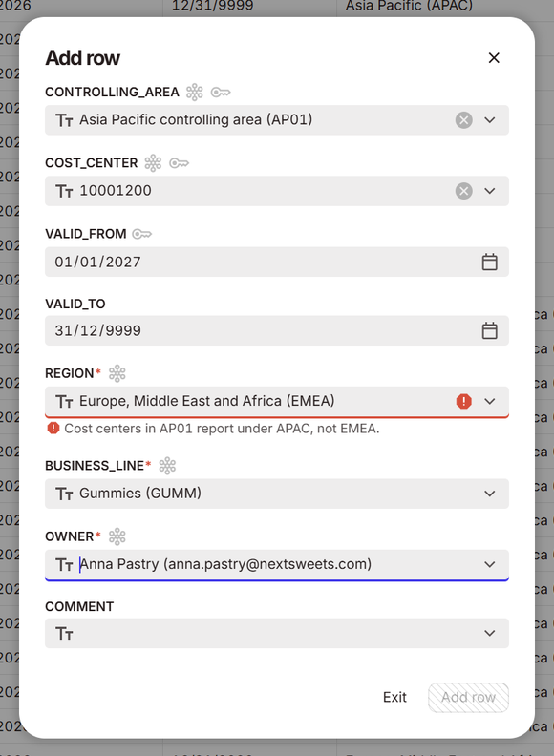This screenshot has height=756, width=554.
Task: Expand the REGION dropdown
Action: 490,401
